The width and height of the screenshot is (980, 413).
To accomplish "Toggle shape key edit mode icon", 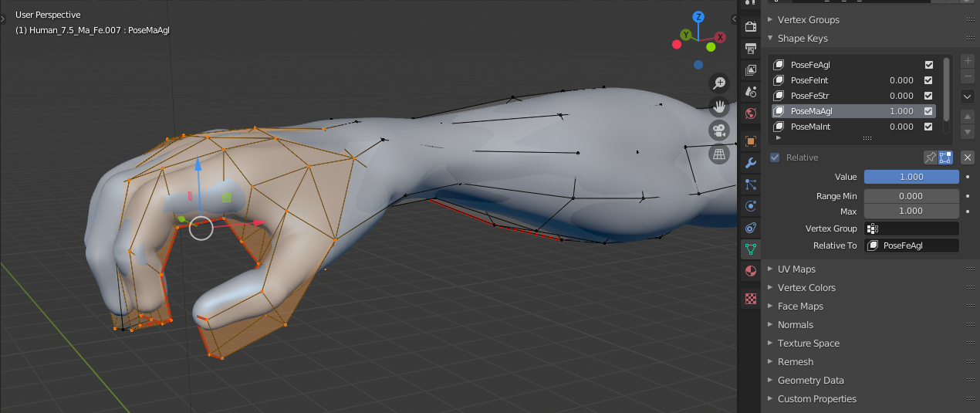I will [x=945, y=157].
